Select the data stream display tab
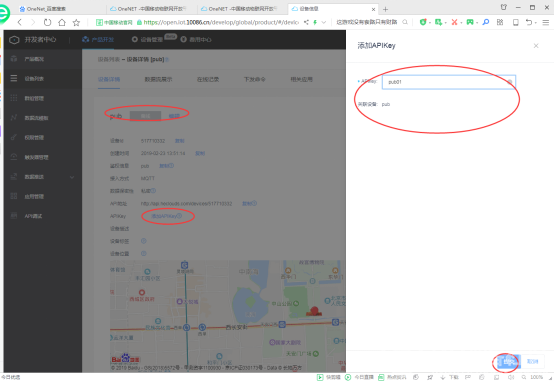 [158, 79]
